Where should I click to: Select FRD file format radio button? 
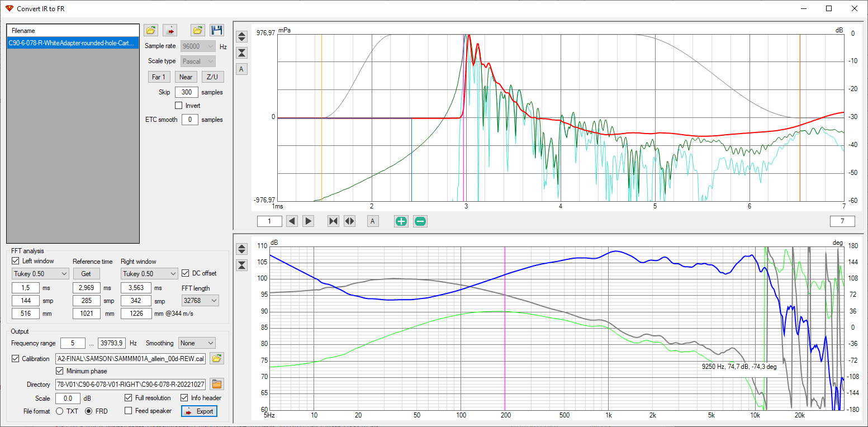click(x=88, y=411)
